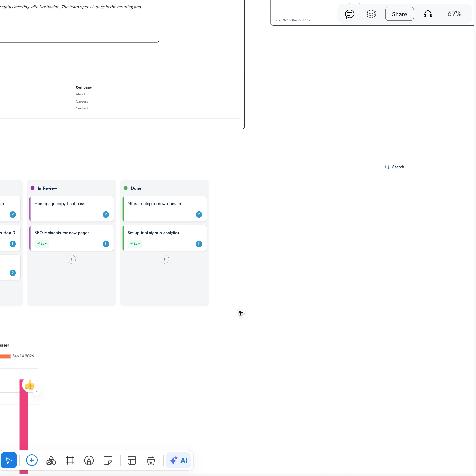This screenshot has height=476, width=476.
Task: Start an audio call with headphones icon
Action: 428,14
